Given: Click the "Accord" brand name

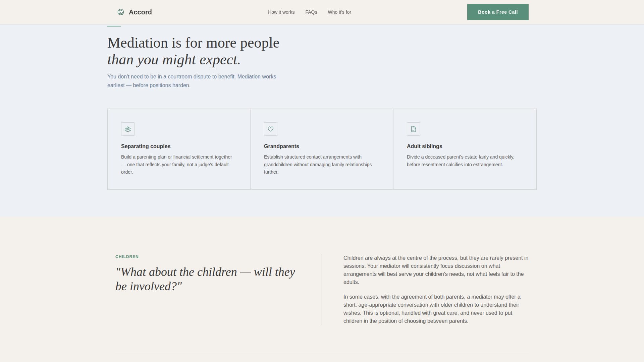Looking at the screenshot, I should (140, 12).
